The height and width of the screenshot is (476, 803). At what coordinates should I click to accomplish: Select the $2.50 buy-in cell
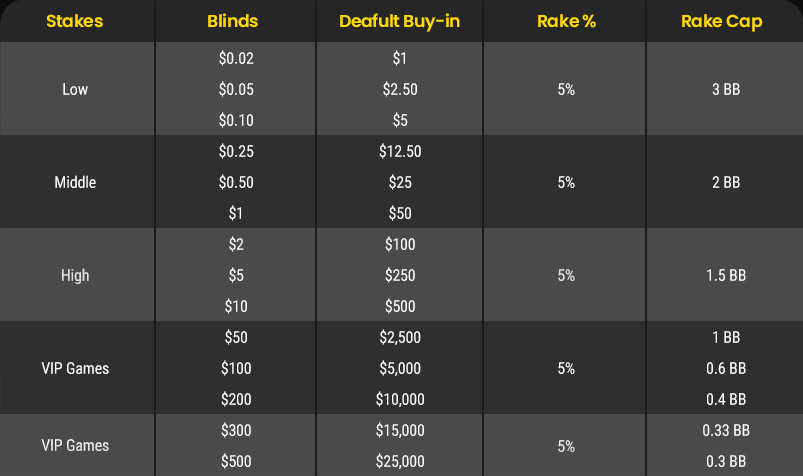[400, 89]
